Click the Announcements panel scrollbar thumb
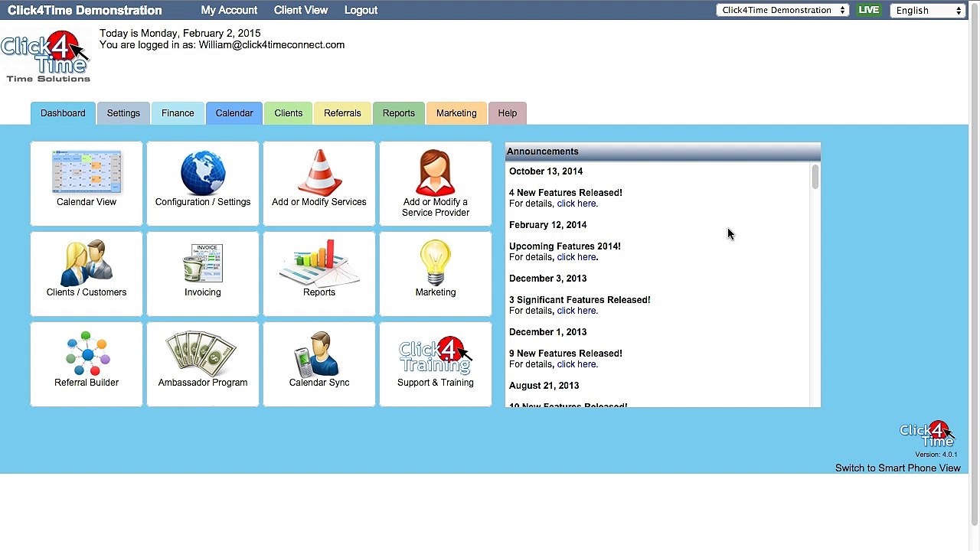 click(x=815, y=177)
